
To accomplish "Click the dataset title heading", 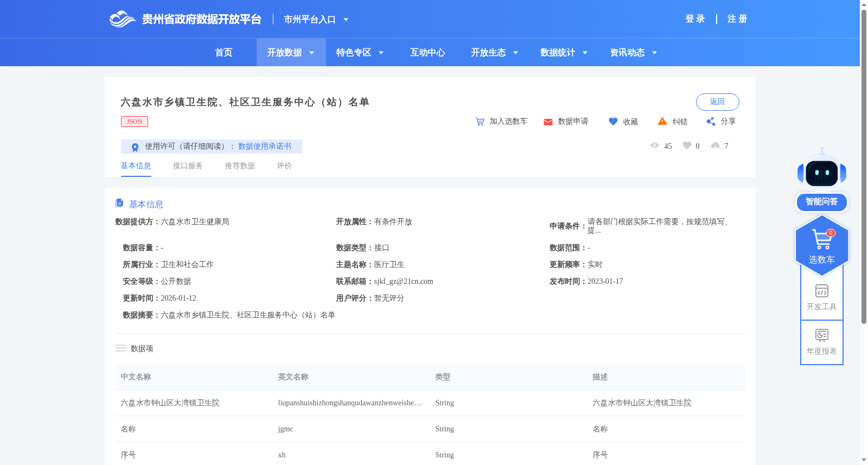I will pos(245,102).
